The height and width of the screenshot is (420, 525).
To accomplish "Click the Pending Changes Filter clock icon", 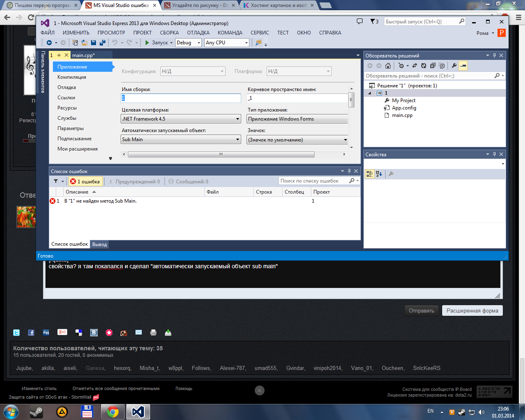I will pyautogui.click(x=402, y=66).
